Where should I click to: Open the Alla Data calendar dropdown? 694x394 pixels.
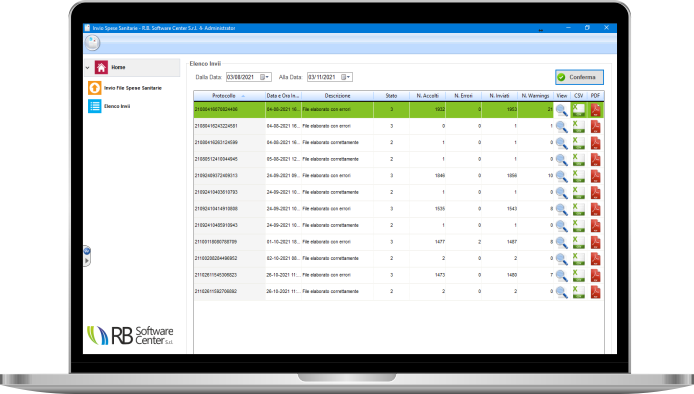click(346, 77)
